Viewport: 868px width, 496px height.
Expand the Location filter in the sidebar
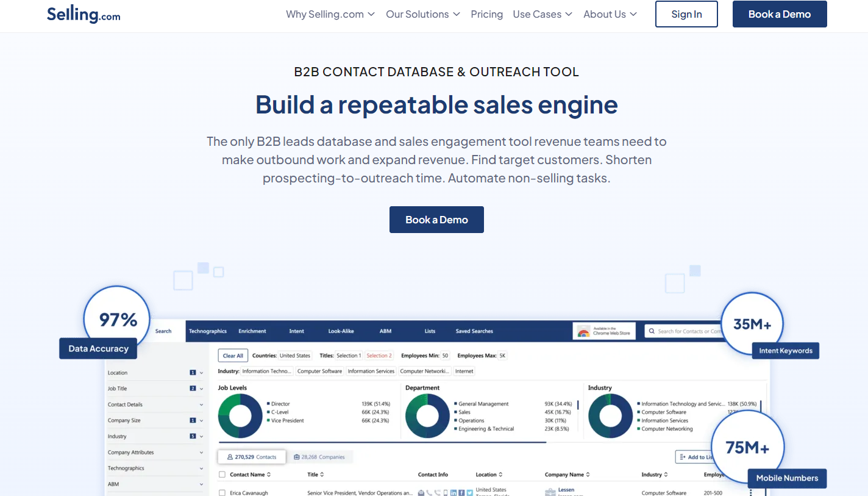155,373
